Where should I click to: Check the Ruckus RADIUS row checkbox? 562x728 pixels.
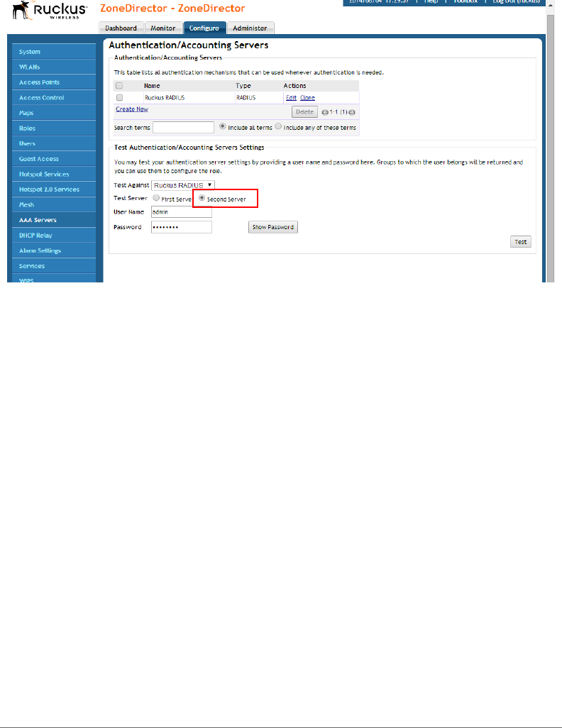(x=119, y=98)
